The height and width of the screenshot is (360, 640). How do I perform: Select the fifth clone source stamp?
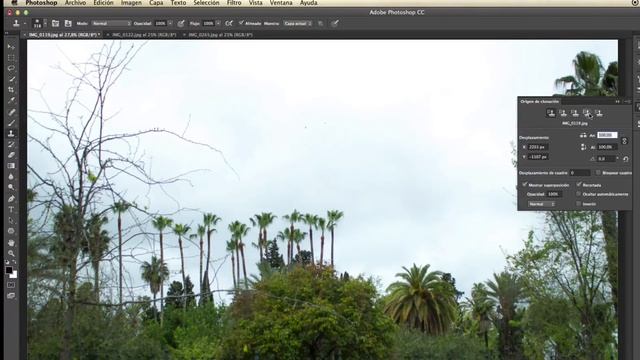click(x=599, y=113)
